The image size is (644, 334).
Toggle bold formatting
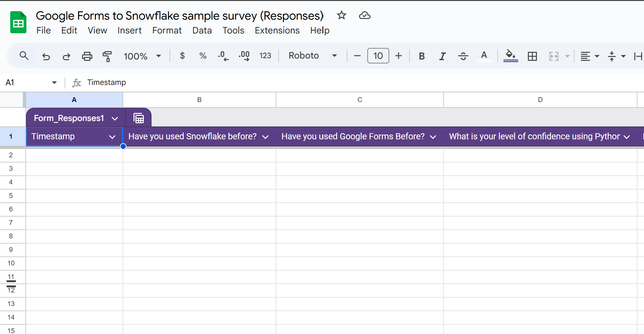[x=421, y=56]
